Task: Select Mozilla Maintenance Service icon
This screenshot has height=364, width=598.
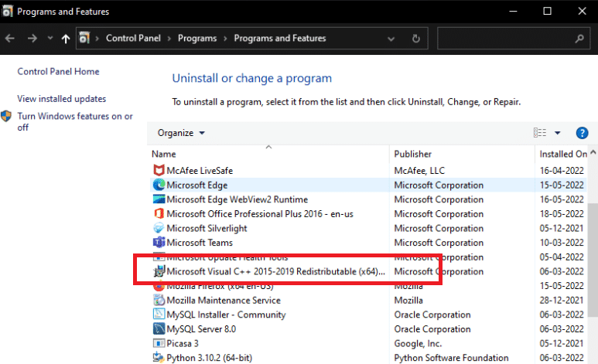Action: coord(159,301)
